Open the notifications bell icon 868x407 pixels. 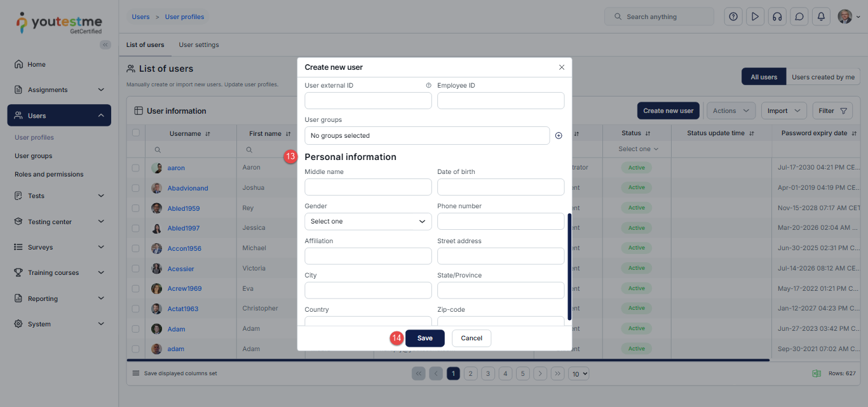[x=822, y=17]
